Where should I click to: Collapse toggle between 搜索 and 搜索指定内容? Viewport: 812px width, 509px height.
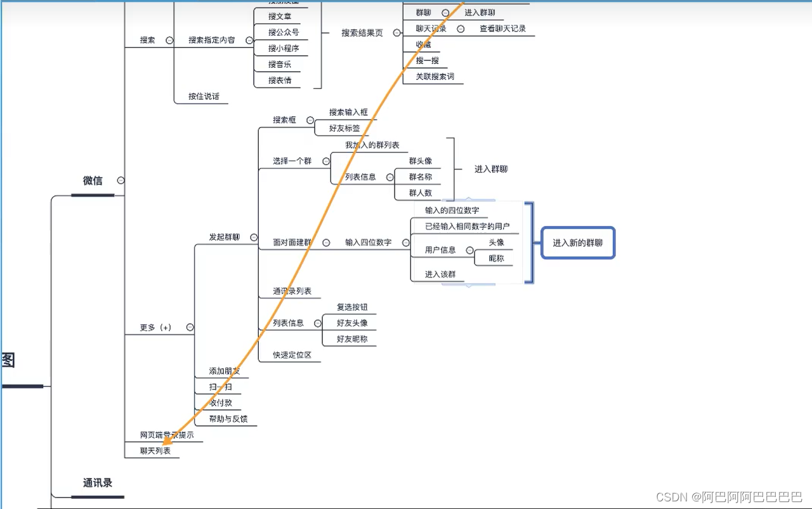tap(169, 40)
